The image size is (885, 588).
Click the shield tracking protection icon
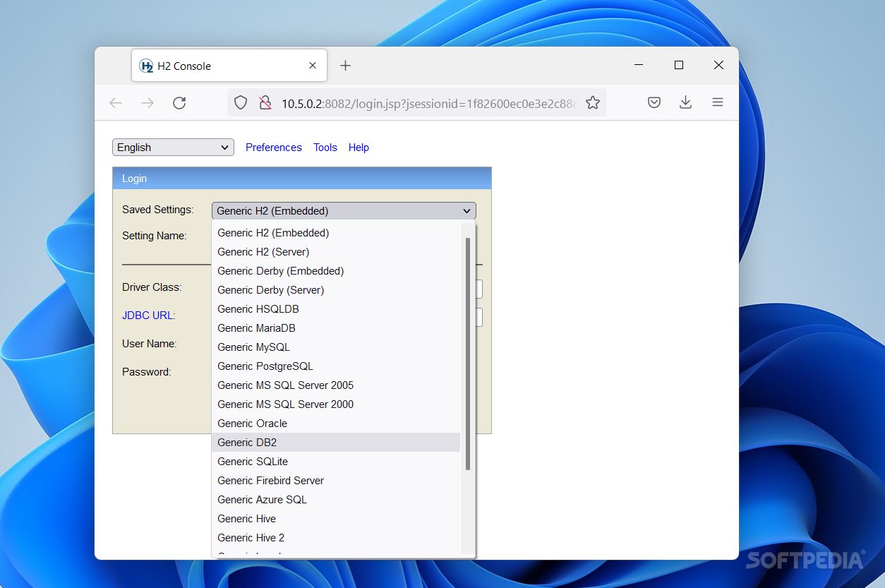pyautogui.click(x=241, y=103)
